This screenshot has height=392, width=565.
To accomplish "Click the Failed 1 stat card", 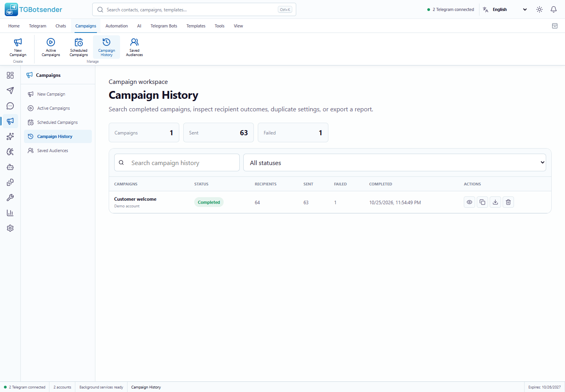I will 293,132.
